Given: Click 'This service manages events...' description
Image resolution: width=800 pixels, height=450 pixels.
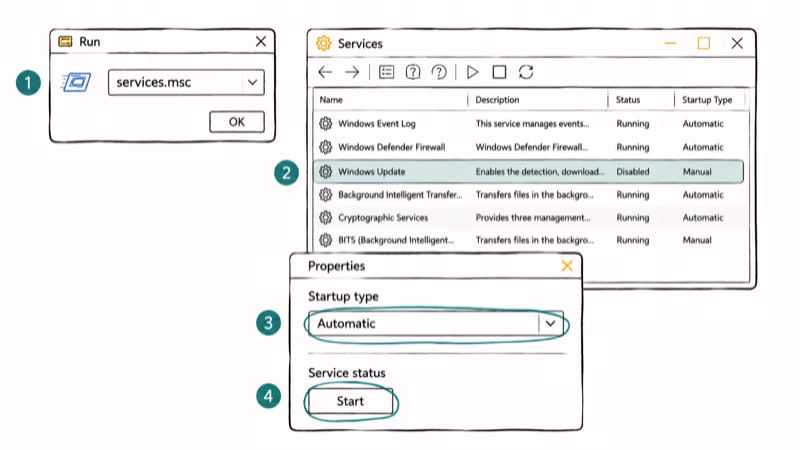Looking at the screenshot, I should (532, 123).
